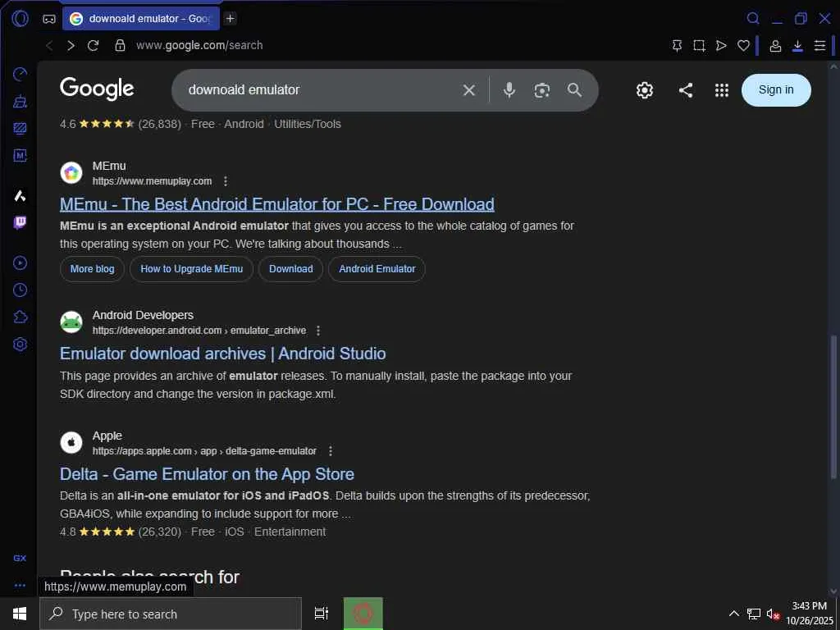Open Task View on the taskbar
Image resolution: width=840 pixels, height=630 pixels.
click(322, 614)
